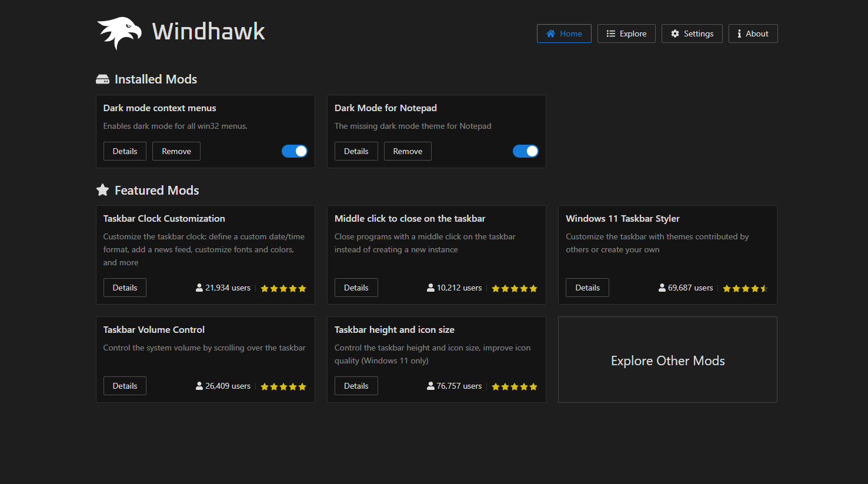Click the Windhawk title text

(209, 32)
